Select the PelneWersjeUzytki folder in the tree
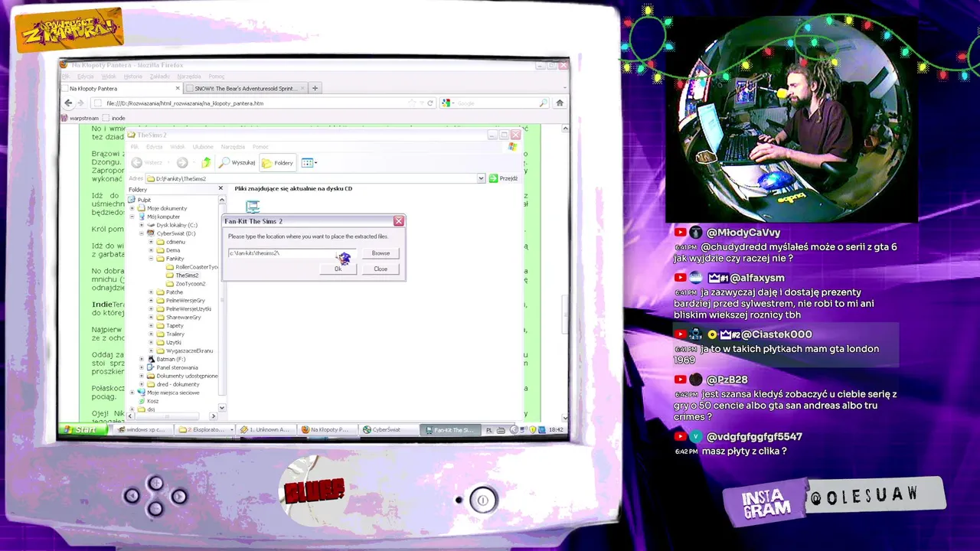The width and height of the screenshot is (980, 551). [188, 309]
